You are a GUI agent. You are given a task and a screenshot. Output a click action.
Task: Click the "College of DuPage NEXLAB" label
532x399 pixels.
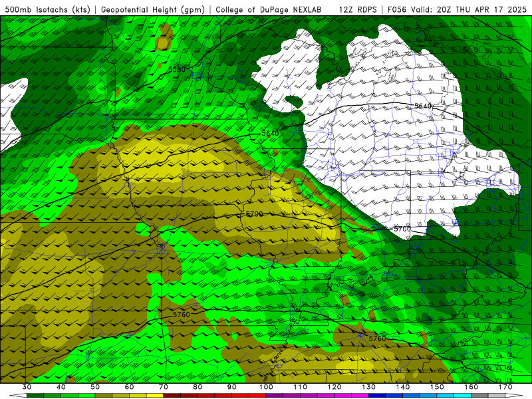269,9
